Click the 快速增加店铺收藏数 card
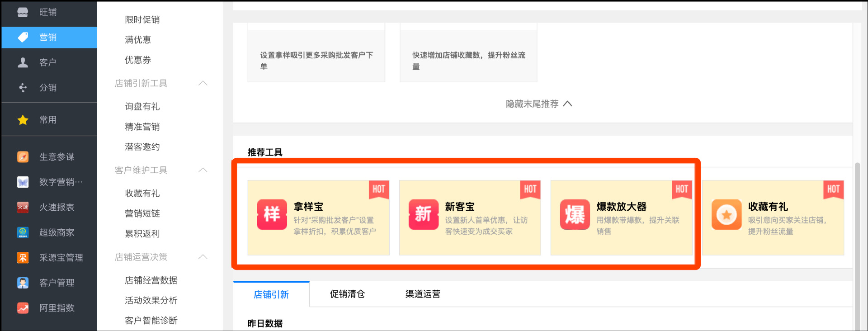The image size is (868, 331). point(468,52)
